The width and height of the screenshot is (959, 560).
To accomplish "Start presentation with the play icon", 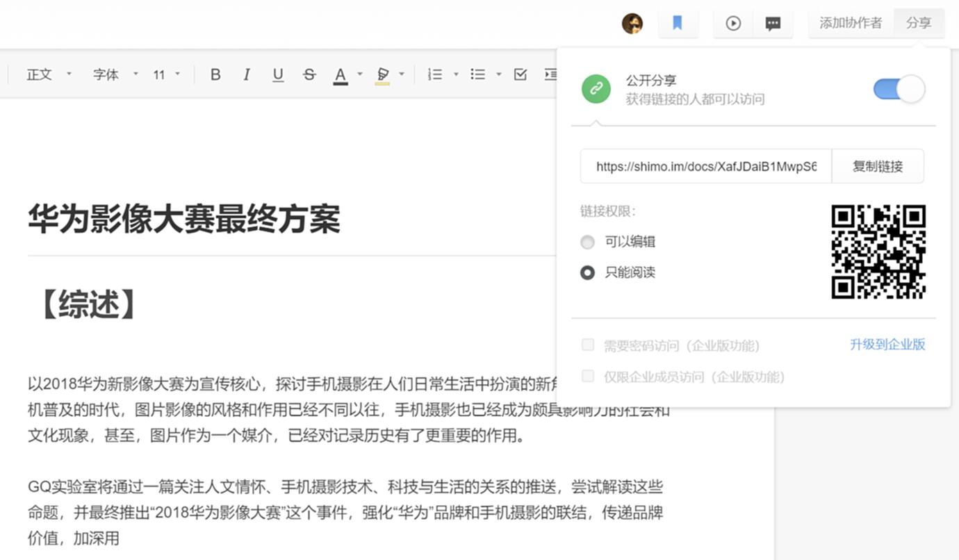I will 733,24.
